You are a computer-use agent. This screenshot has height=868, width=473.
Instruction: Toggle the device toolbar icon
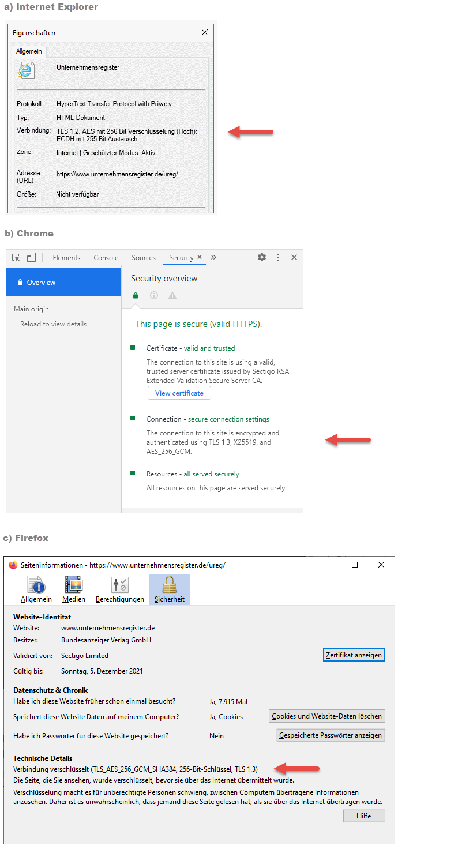31,257
